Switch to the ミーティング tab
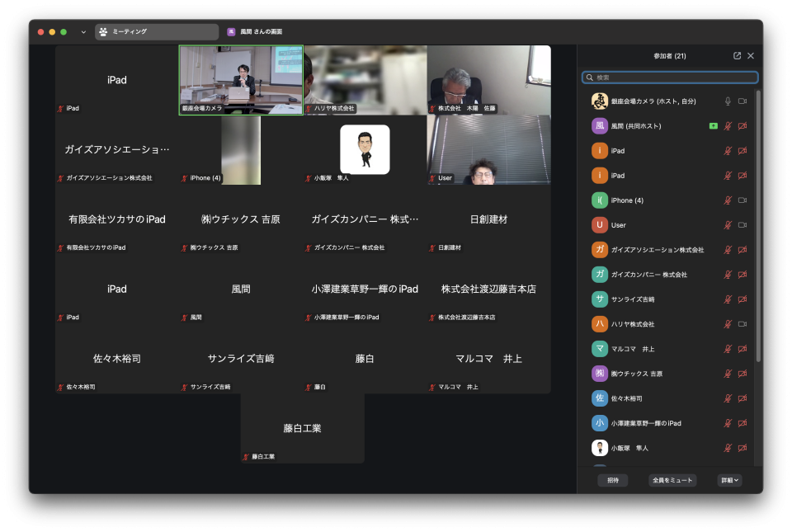The width and height of the screenshot is (792, 532). click(x=157, y=32)
